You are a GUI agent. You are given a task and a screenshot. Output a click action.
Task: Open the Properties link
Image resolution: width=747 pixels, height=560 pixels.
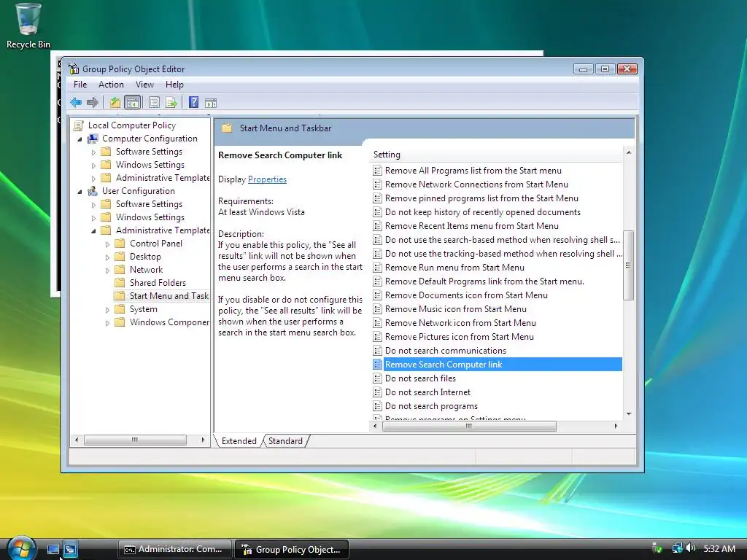click(267, 179)
